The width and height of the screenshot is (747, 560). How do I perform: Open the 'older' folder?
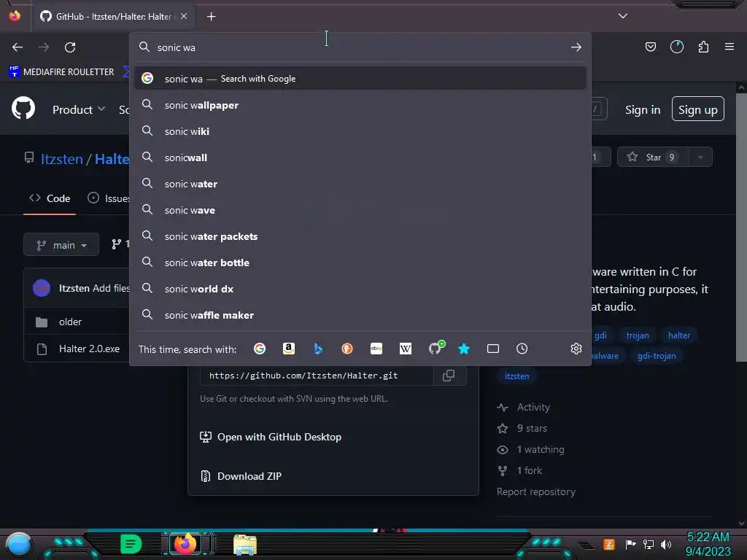[70, 322]
